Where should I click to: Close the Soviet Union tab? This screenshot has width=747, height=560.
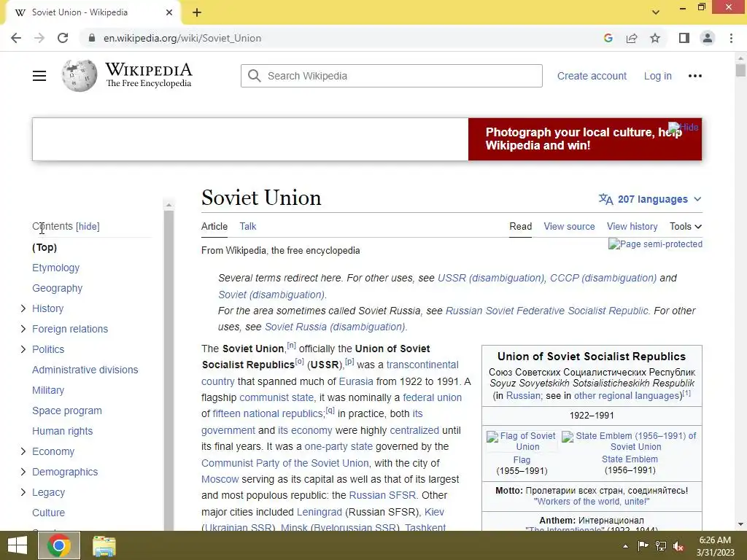(169, 12)
